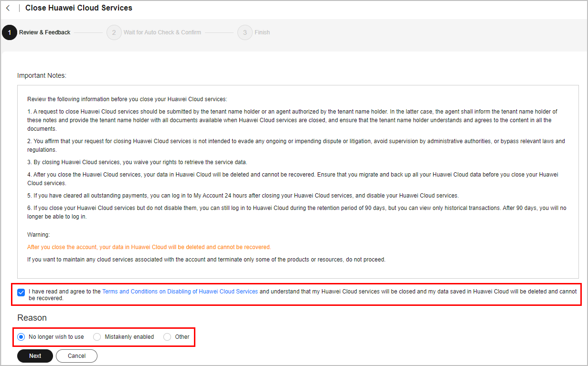Click step 1 Review & Feedback indicator
This screenshot has width=588, height=366.
click(36, 32)
